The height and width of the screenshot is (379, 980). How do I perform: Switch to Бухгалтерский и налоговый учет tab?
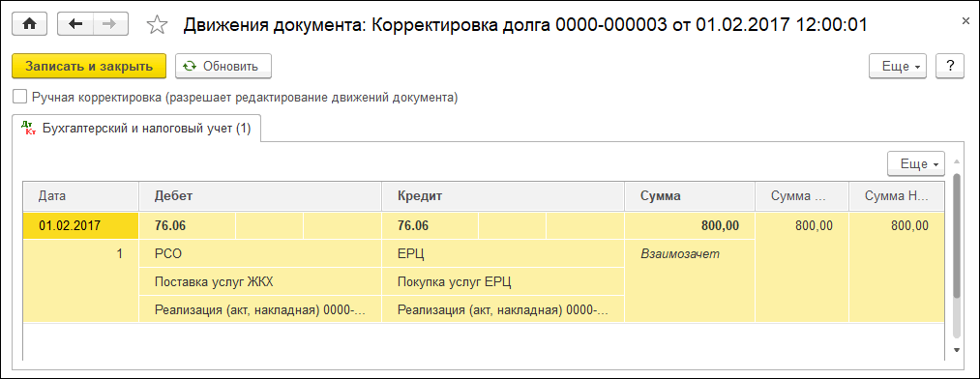tap(136, 128)
